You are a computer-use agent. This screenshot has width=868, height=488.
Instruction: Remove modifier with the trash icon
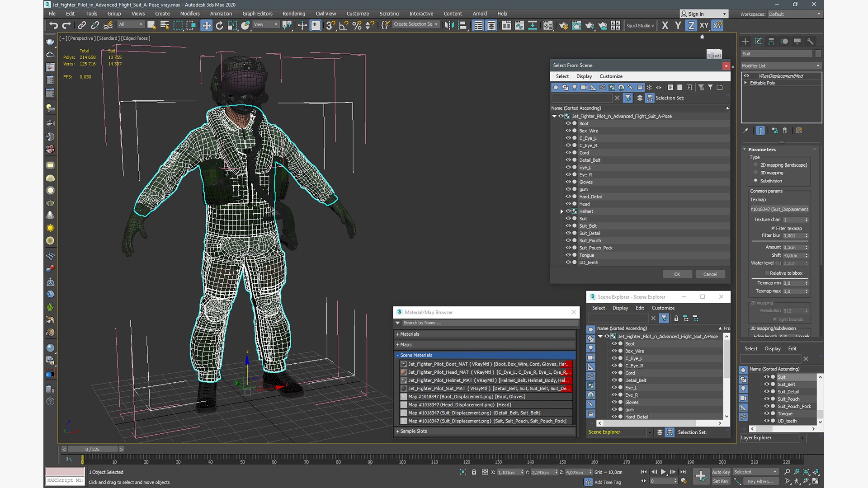(x=785, y=131)
